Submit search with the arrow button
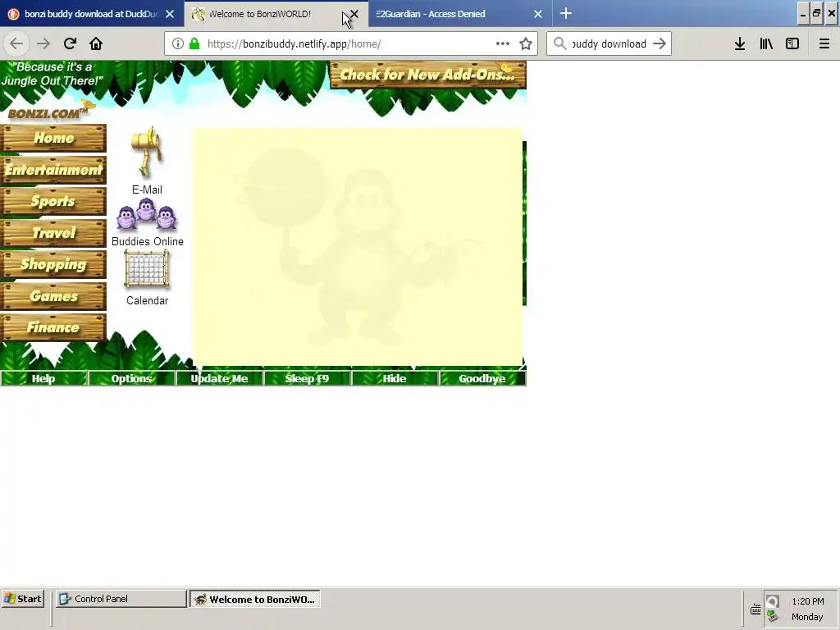The height and width of the screenshot is (630, 840). pyautogui.click(x=660, y=43)
